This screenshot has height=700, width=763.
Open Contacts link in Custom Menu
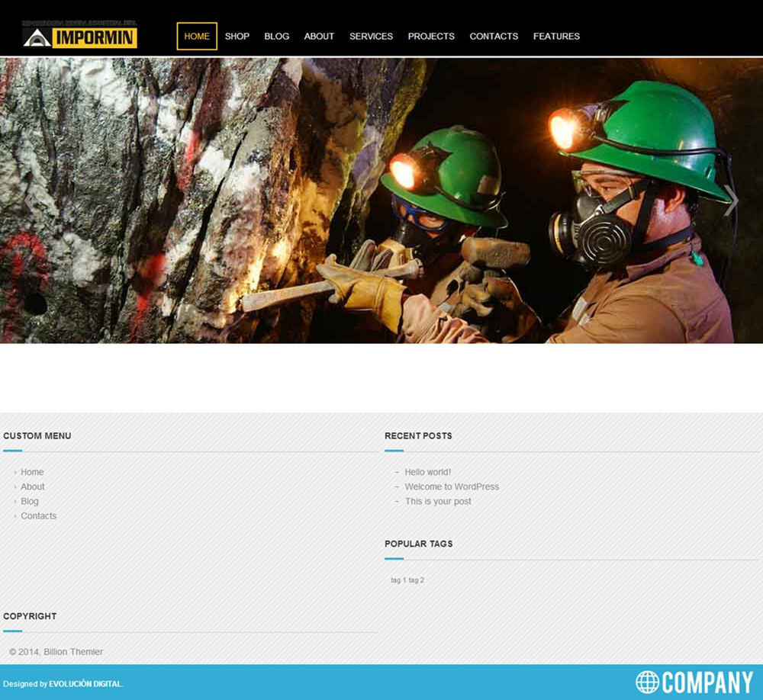(38, 515)
